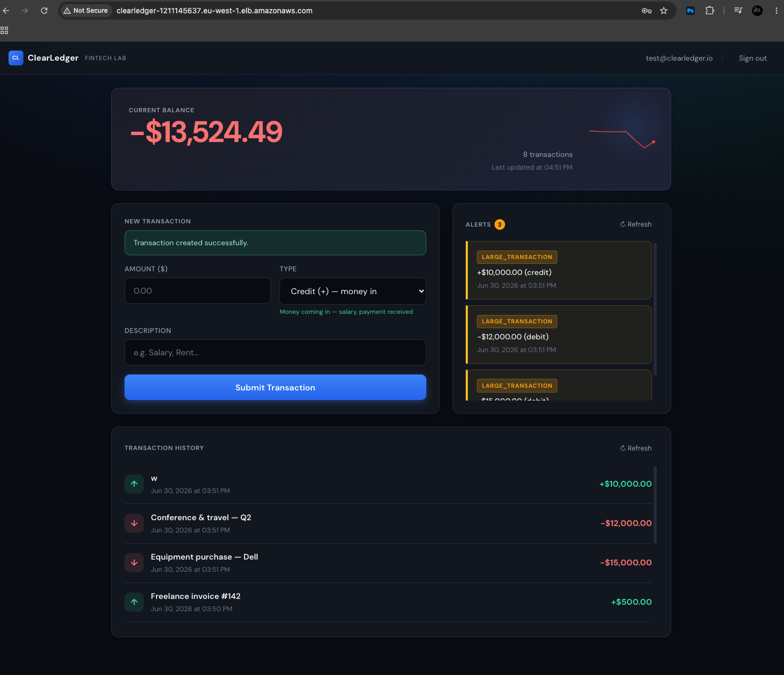Click the FINTECH LAB label
Screen dimensions: 784x675
pos(105,58)
